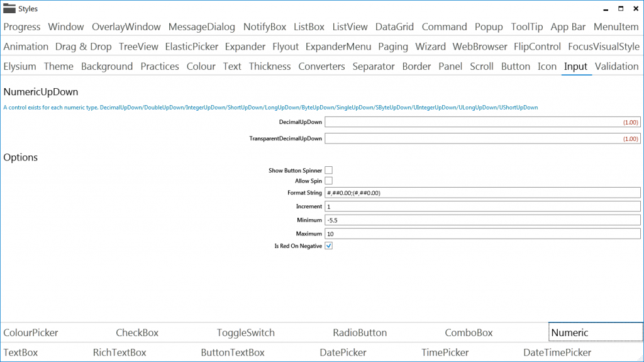
Task: Open the ButtonTextBox sub-tab
Action: [x=233, y=353]
